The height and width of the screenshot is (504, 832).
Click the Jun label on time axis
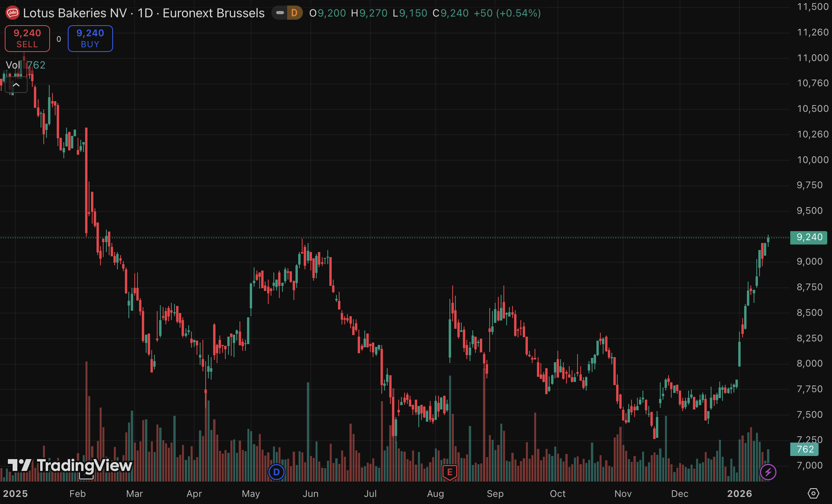point(310,494)
